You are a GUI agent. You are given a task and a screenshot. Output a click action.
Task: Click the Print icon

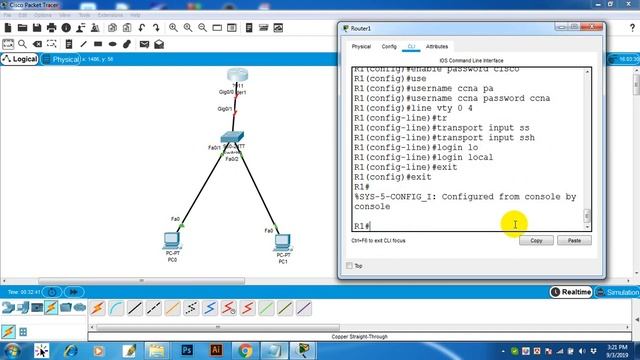[51, 28]
